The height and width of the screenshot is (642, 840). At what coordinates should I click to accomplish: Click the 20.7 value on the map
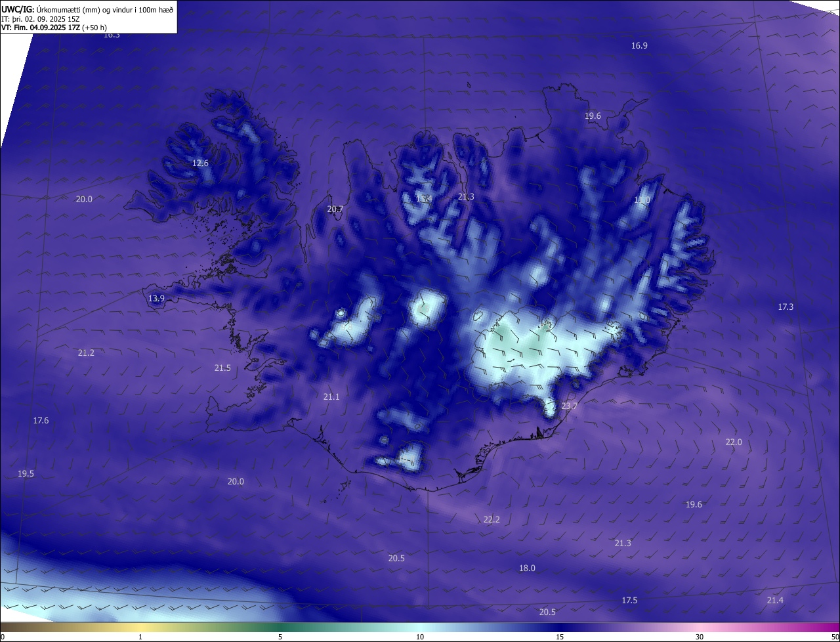tap(335, 209)
